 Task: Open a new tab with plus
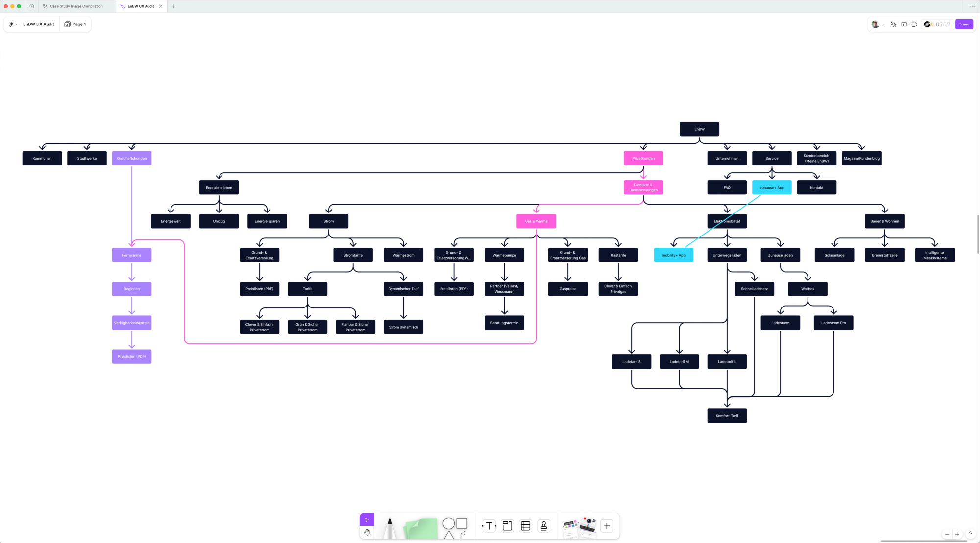click(173, 6)
